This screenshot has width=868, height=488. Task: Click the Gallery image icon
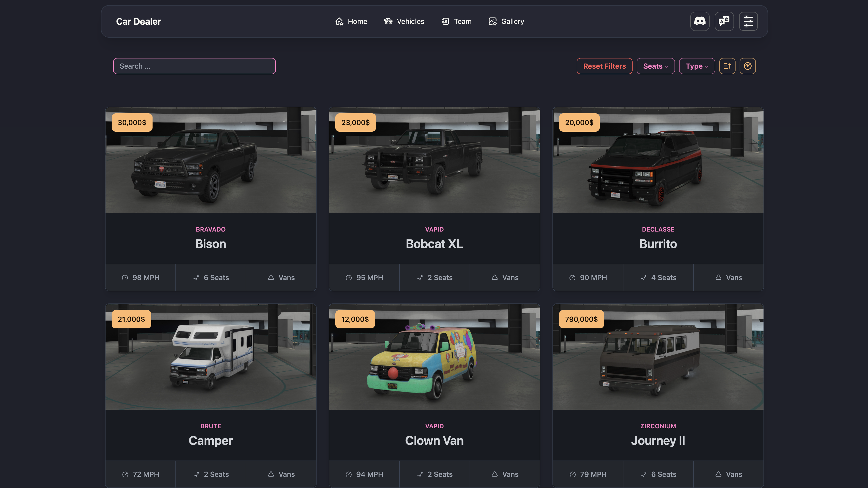click(493, 22)
